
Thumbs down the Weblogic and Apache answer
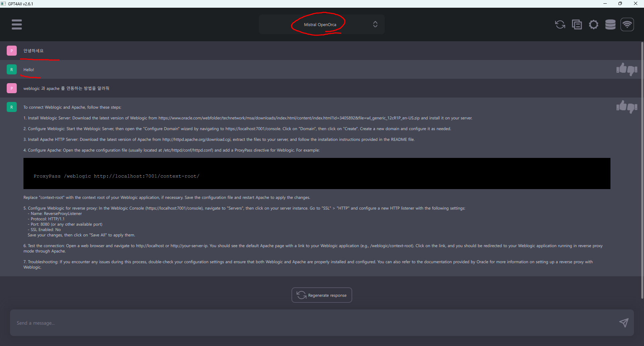[632, 108]
